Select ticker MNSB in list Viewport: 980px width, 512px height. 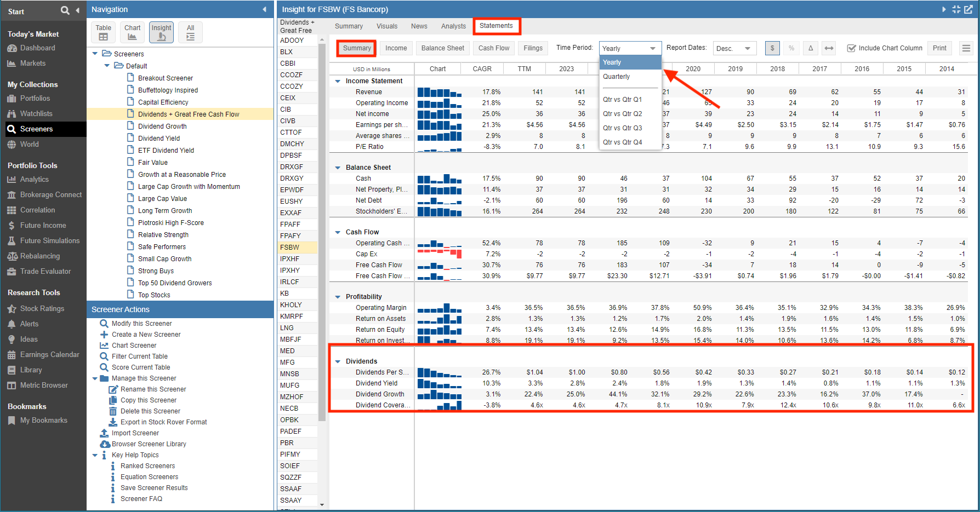[x=297, y=374]
